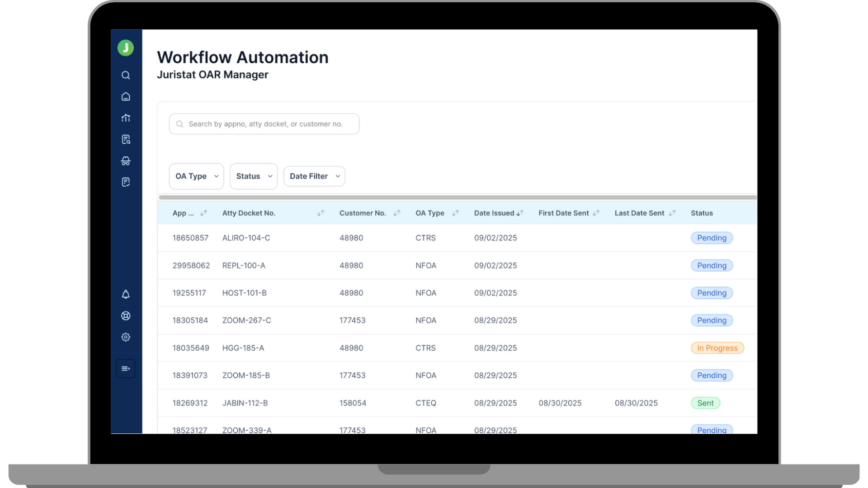
Task: Sort the Customer No. column
Action: pyautogui.click(x=397, y=213)
